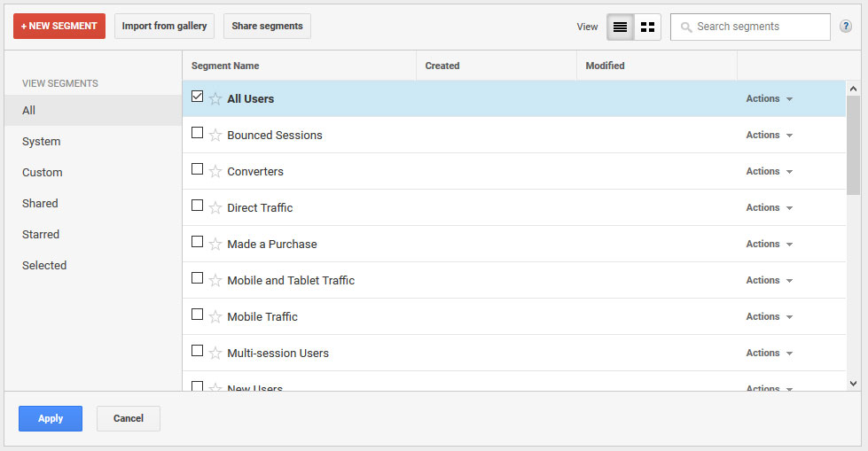Viewport: 868px width, 451px height.
Task: Click the Made a Purchase segment name
Action: point(272,244)
